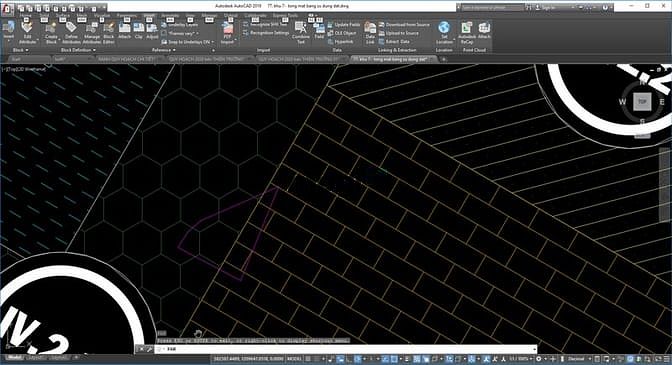Open the Help icon in title bar
This screenshot has width=672, height=365.
605,7
